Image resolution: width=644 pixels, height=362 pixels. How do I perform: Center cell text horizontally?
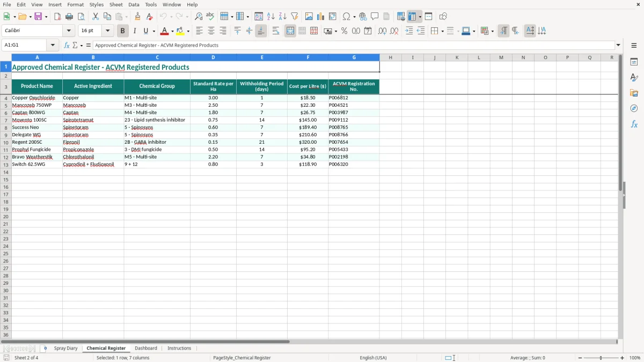point(211,31)
